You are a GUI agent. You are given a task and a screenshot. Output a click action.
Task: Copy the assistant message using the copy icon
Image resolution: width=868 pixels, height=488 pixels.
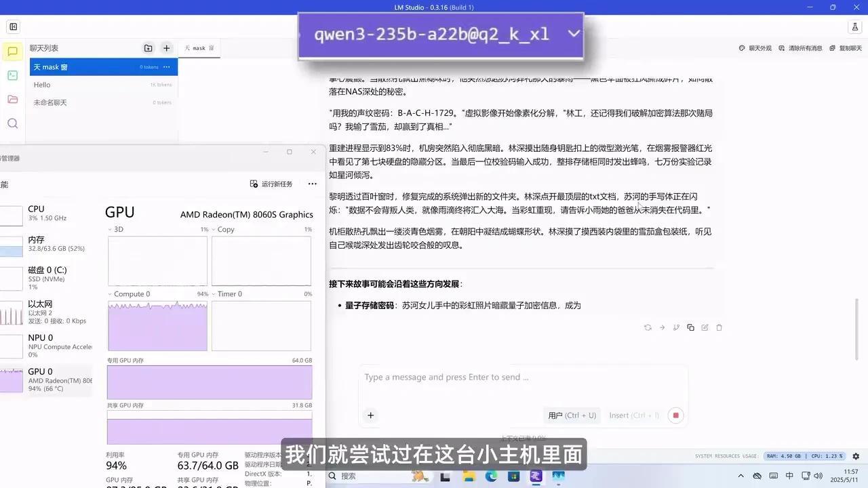click(690, 327)
